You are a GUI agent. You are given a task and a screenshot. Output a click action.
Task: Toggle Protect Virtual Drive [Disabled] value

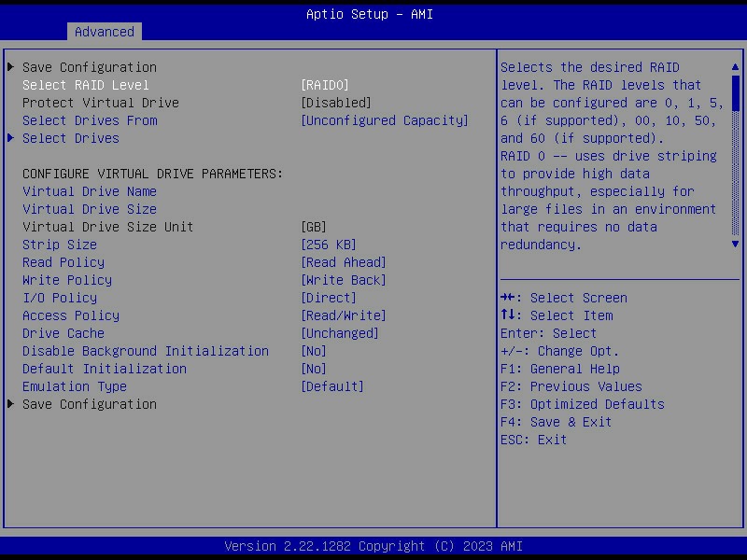(x=336, y=103)
